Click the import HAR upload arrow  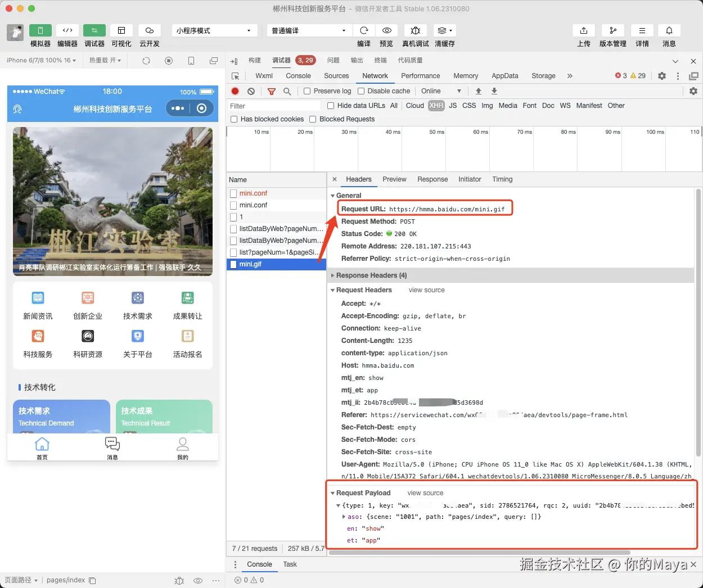479,91
